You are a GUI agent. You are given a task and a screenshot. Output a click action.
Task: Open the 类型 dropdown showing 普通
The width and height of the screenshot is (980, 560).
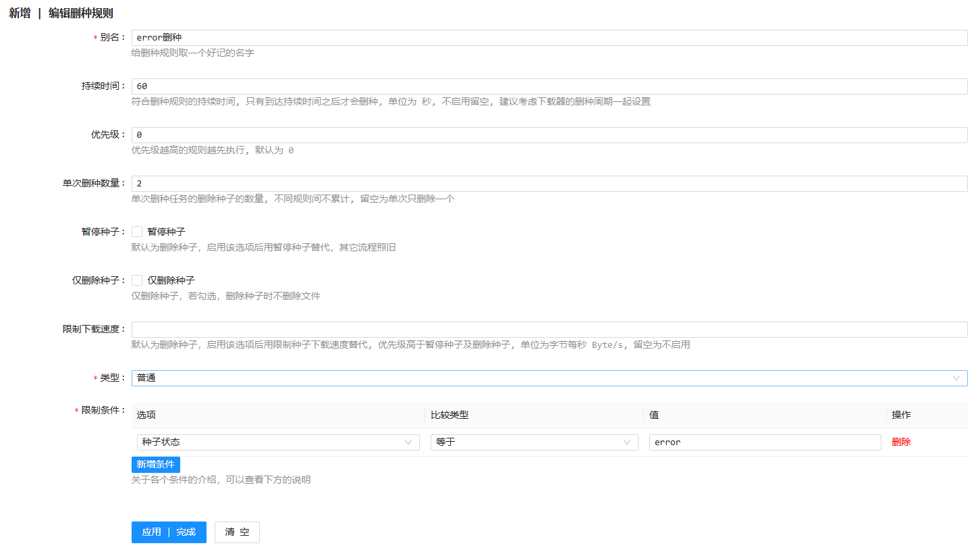pyautogui.click(x=540, y=378)
